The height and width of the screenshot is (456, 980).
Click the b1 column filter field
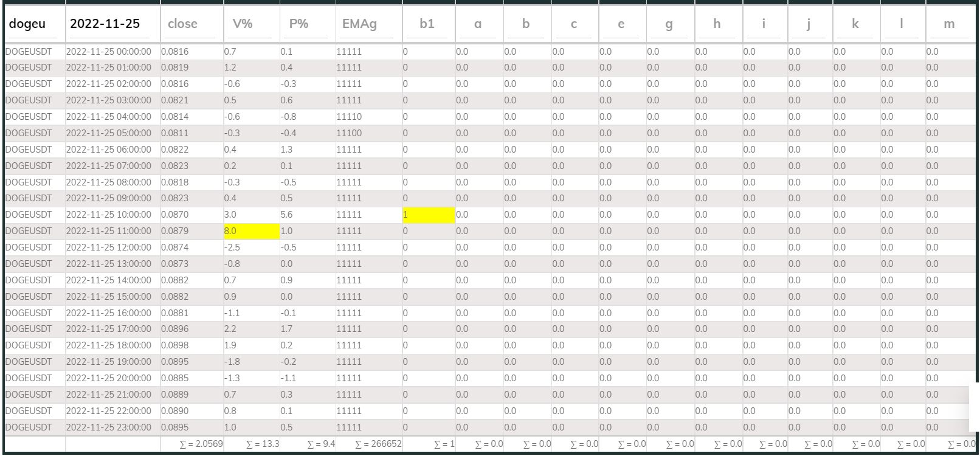pos(428,24)
